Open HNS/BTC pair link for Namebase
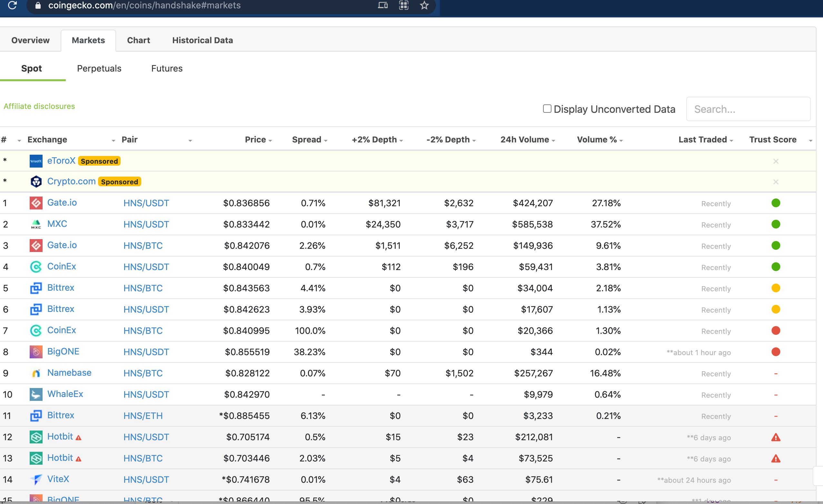Screen dimensions: 823x504 (x=143, y=373)
